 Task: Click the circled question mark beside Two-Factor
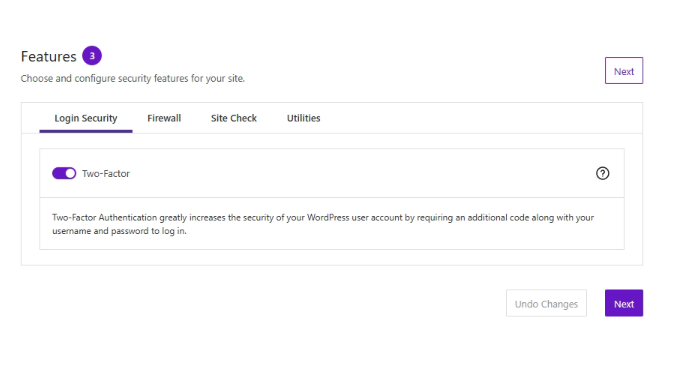click(602, 173)
